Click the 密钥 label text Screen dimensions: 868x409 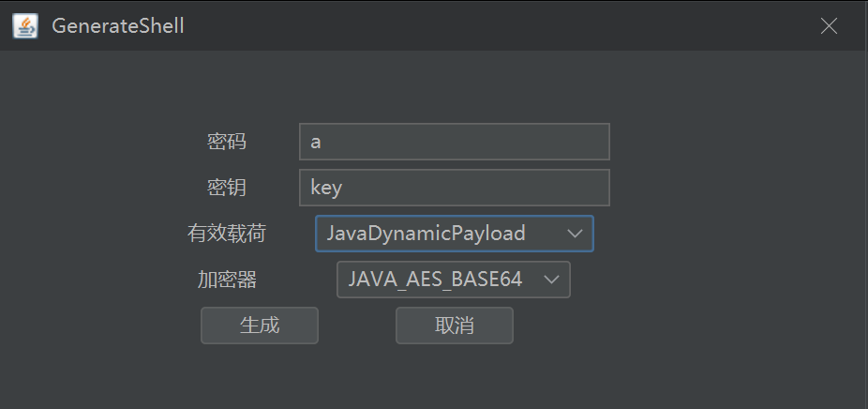227,188
